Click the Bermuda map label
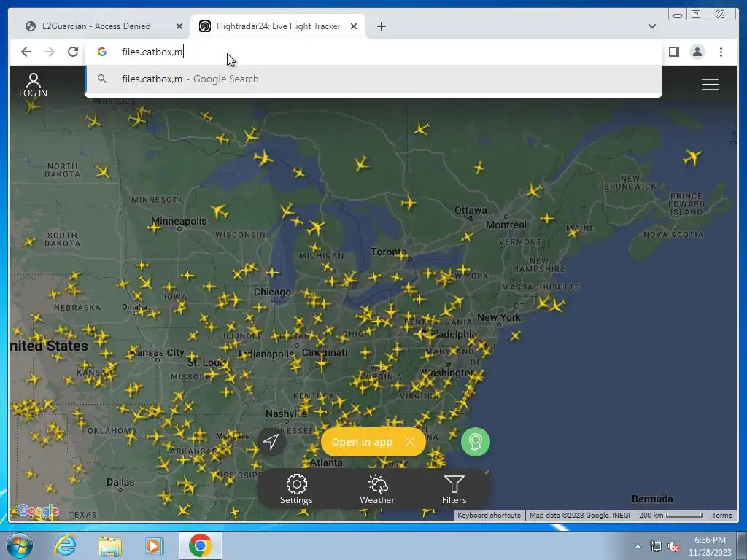Viewport: 747px width, 560px height. [652, 499]
